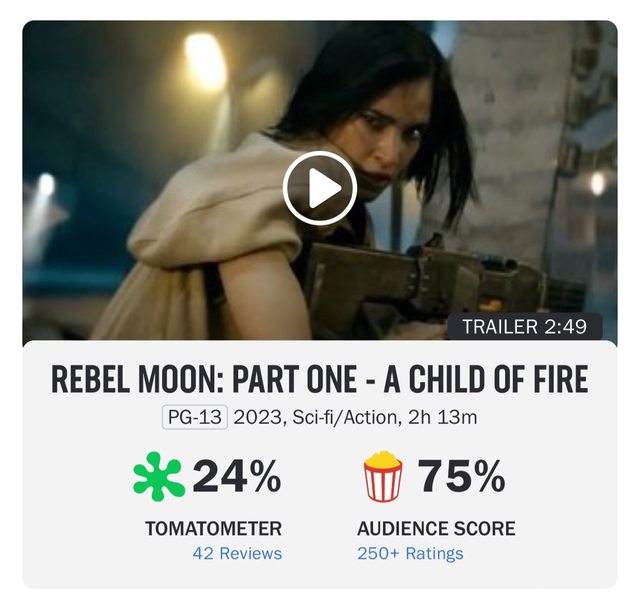This screenshot has width=640, height=614.
Task: Click the PG-13 rating badge
Action: click(195, 417)
